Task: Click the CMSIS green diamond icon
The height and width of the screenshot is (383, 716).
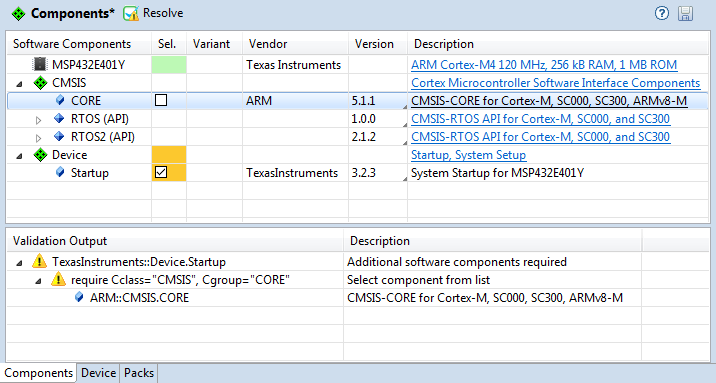Action: coord(40,83)
